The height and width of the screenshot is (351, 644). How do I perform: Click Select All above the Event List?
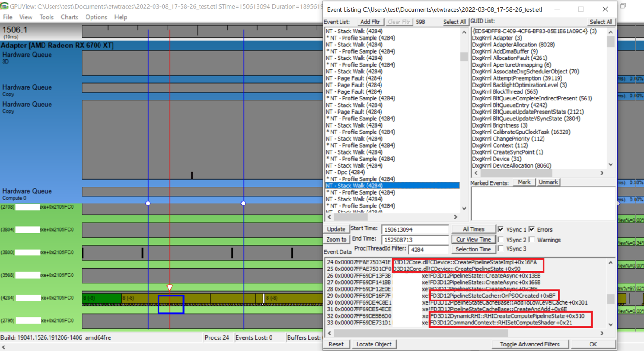pos(454,22)
